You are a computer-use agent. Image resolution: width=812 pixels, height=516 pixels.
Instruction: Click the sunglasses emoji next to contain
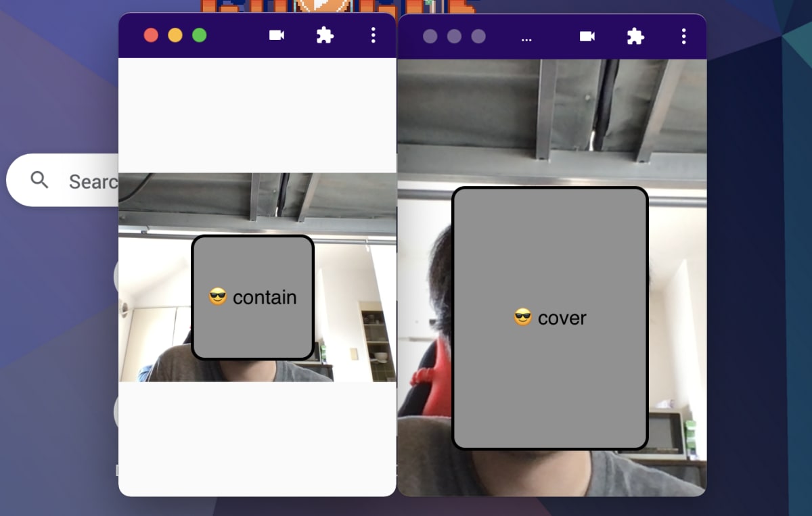[218, 296]
